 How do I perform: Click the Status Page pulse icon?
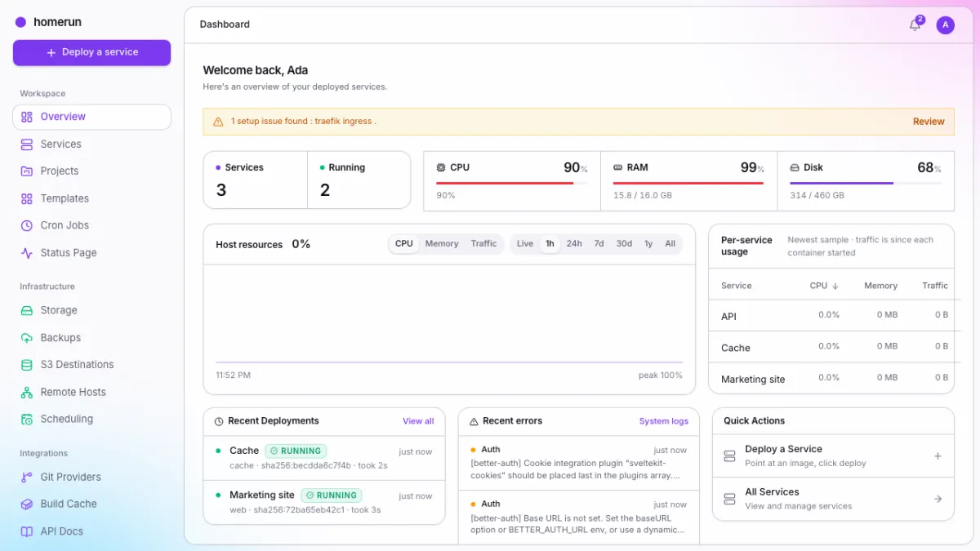click(27, 253)
